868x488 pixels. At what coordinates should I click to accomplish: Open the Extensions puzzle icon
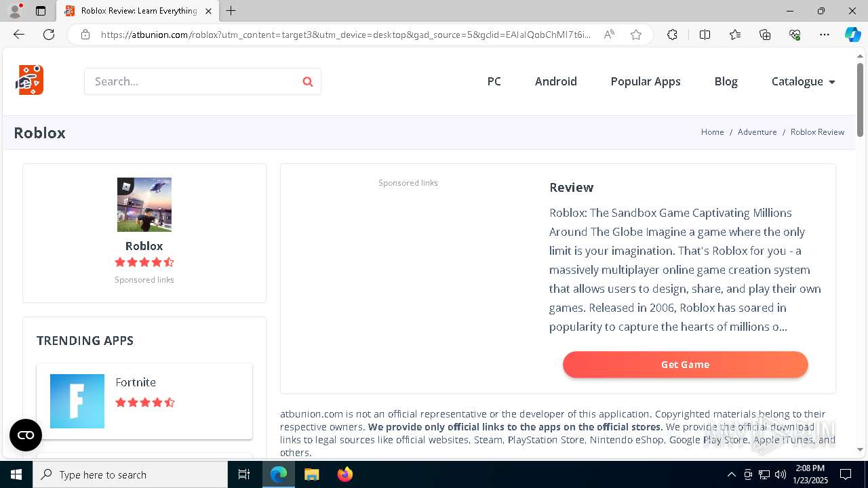672,35
